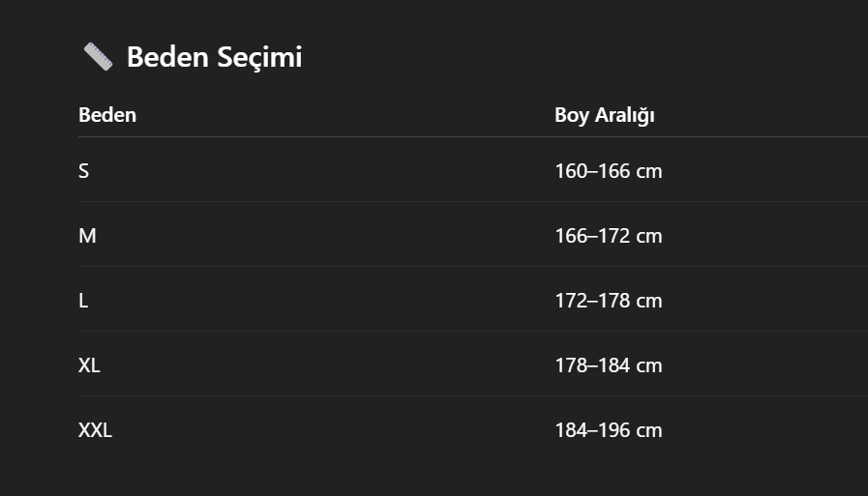
Task: Select the Boy Aralığı column header
Action: [605, 115]
